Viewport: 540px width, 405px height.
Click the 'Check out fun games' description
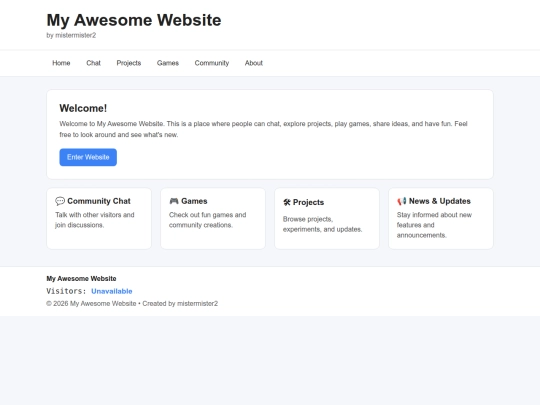click(208, 220)
